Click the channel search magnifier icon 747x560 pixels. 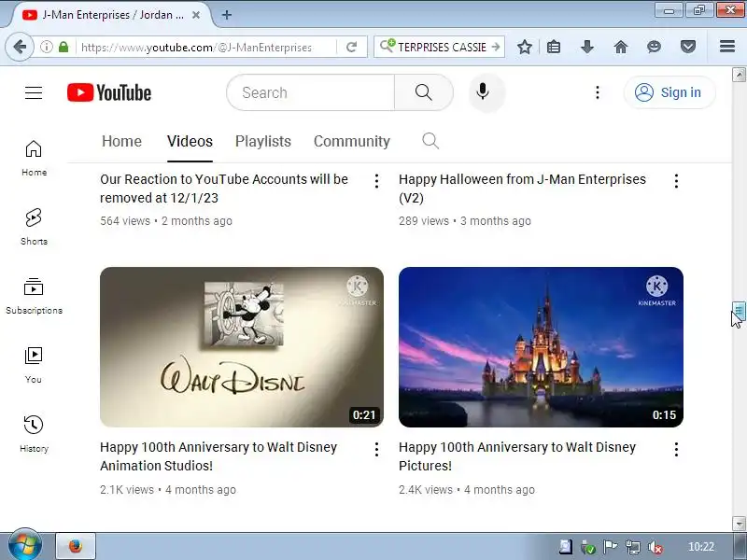(x=430, y=141)
